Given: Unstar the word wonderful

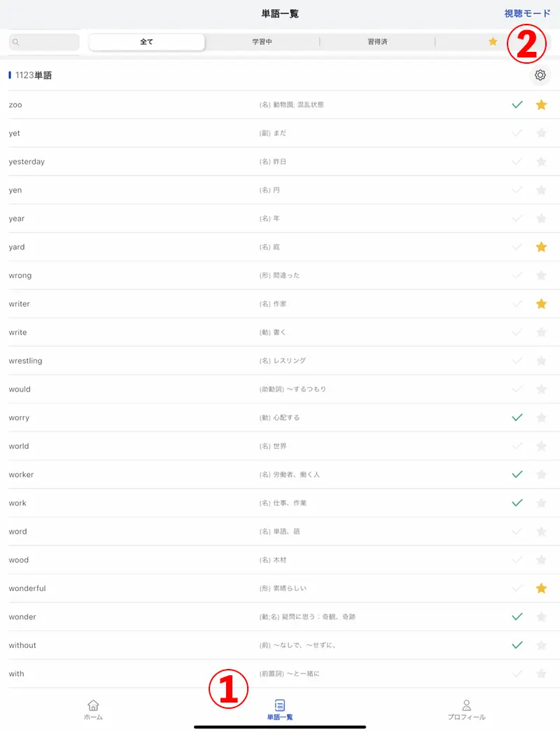Looking at the screenshot, I should tap(541, 588).
